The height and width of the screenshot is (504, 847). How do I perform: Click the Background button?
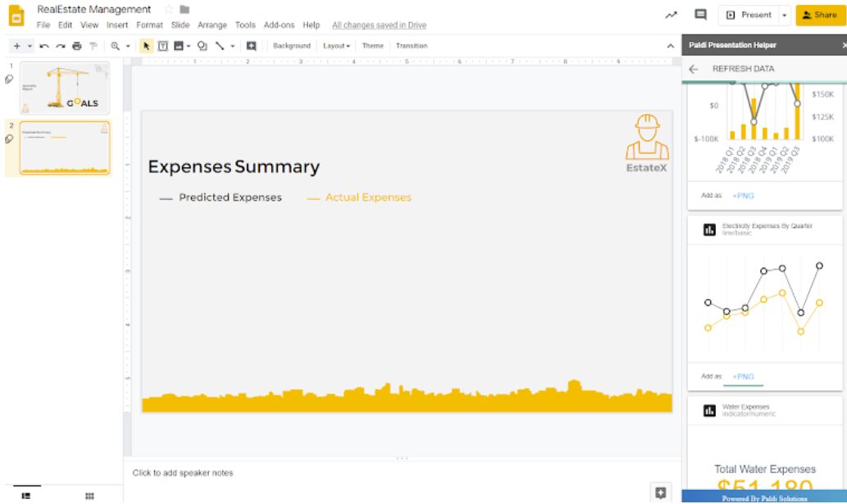[294, 45]
